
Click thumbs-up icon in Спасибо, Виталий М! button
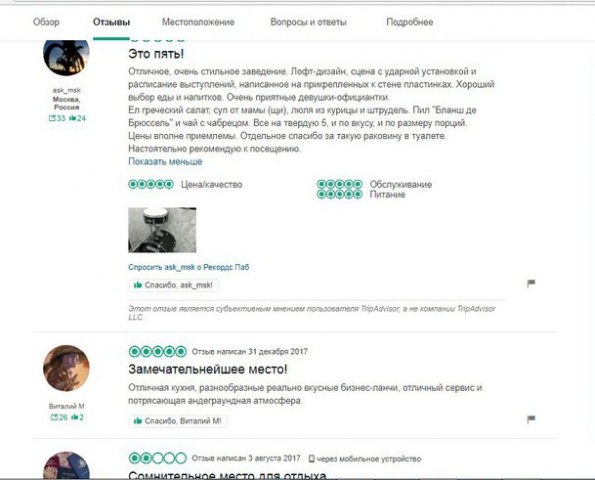[138, 421]
